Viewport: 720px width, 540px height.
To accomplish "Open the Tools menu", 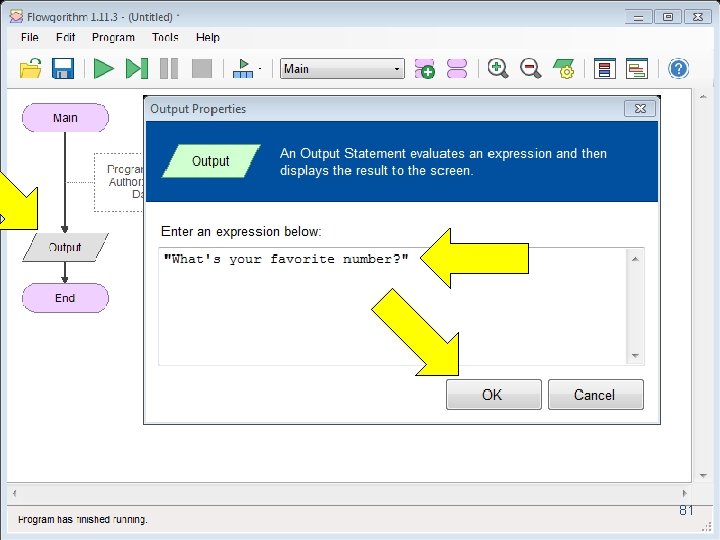I will coord(165,37).
